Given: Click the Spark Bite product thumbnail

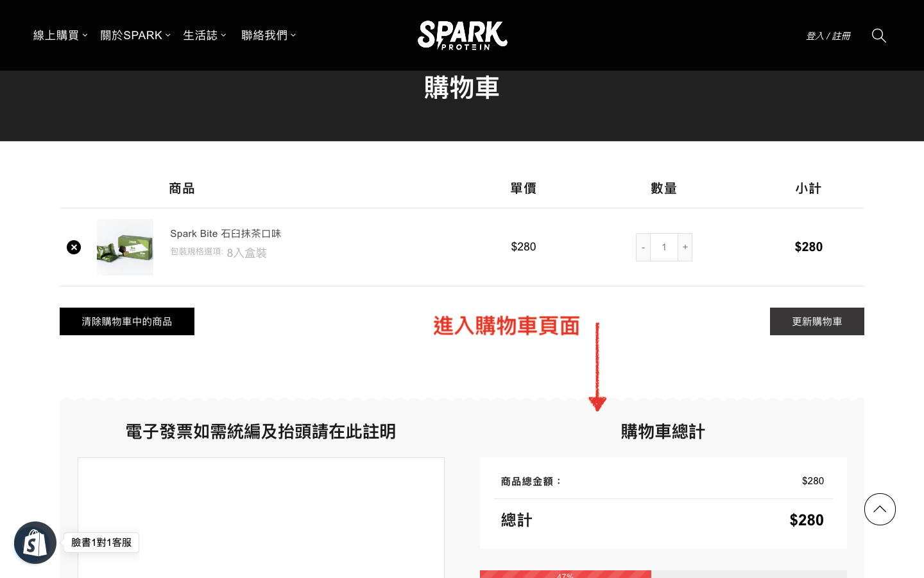Looking at the screenshot, I should coord(125,247).
